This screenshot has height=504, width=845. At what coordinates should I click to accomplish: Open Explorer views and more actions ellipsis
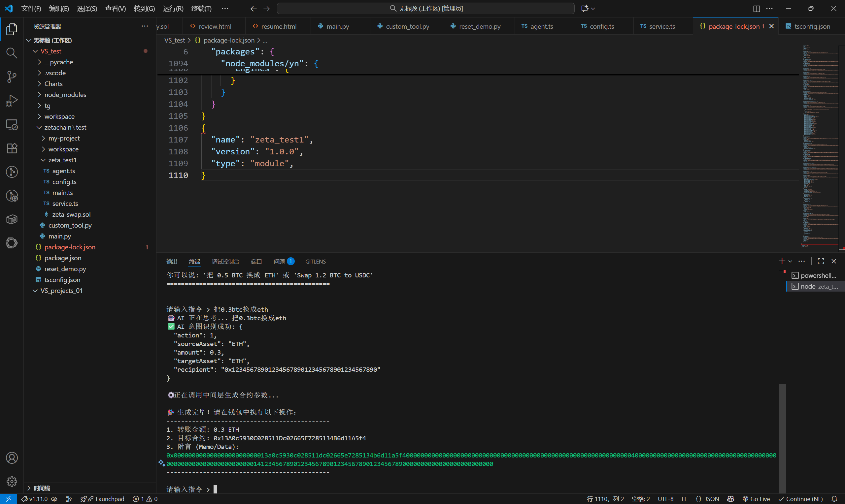145,26
